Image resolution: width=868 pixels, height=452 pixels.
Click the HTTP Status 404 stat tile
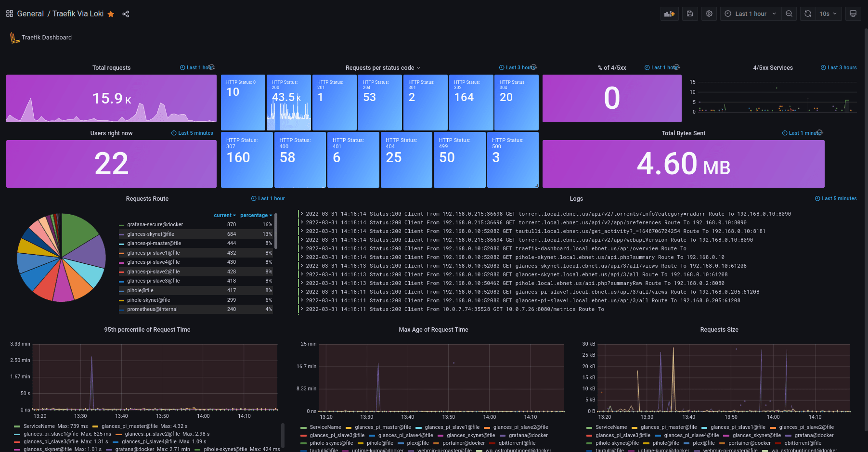pos(406,160)
